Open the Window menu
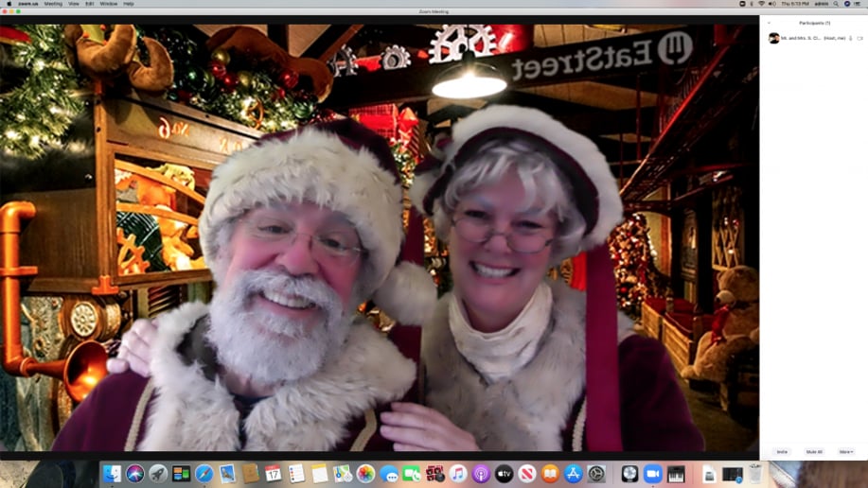The height and width of the screenshot is (488, 868). pos(109,4)
